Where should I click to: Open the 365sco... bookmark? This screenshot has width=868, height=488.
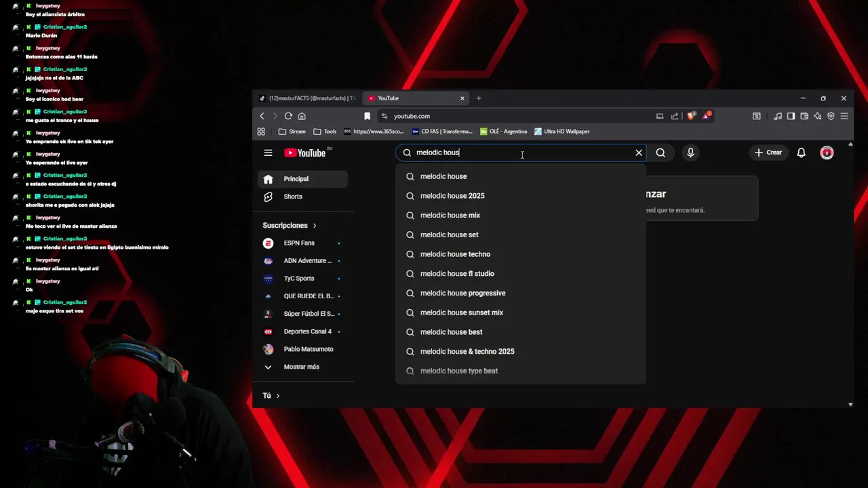pos(374,131)
